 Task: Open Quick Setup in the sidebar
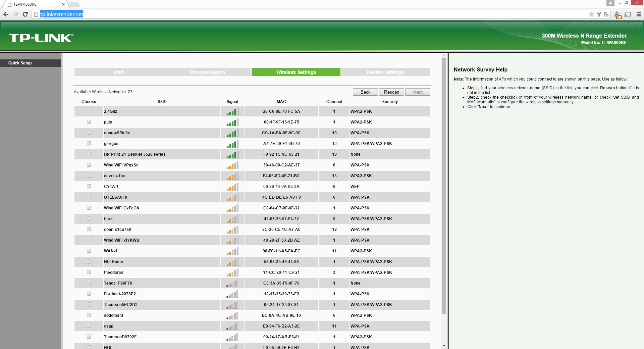coord(20,63)
